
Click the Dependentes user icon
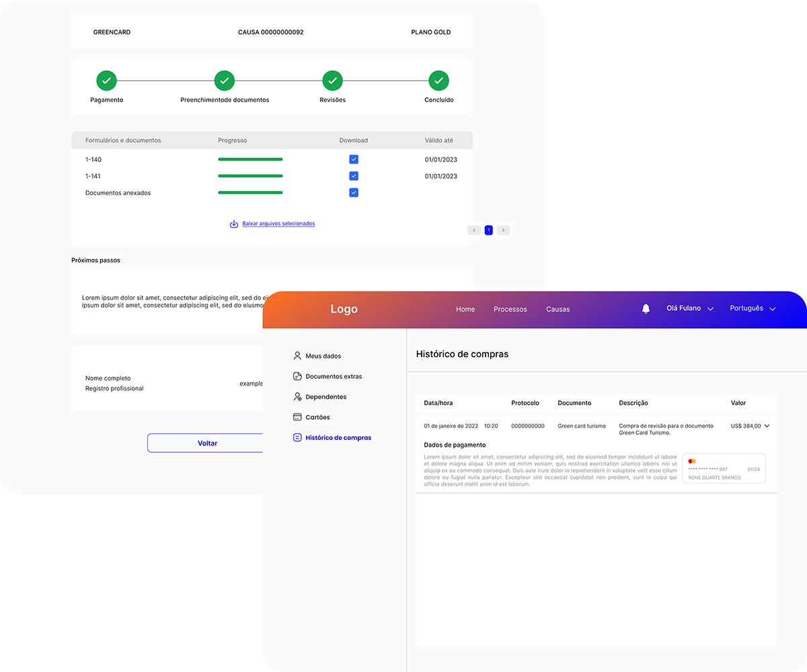(297, 397)
